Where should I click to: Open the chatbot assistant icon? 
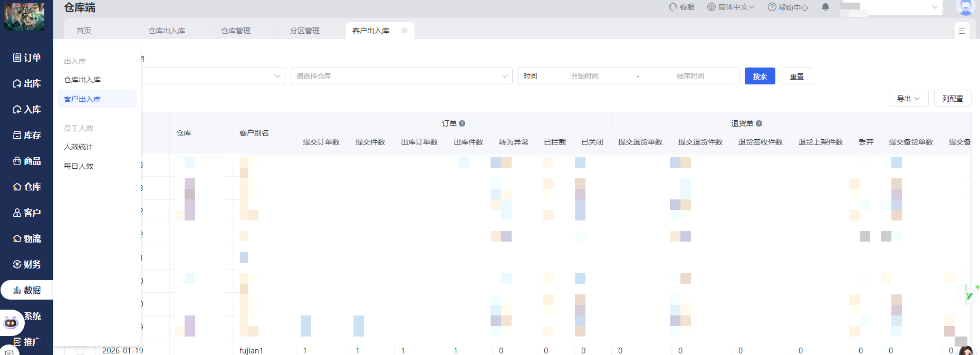tap(11, 322)
